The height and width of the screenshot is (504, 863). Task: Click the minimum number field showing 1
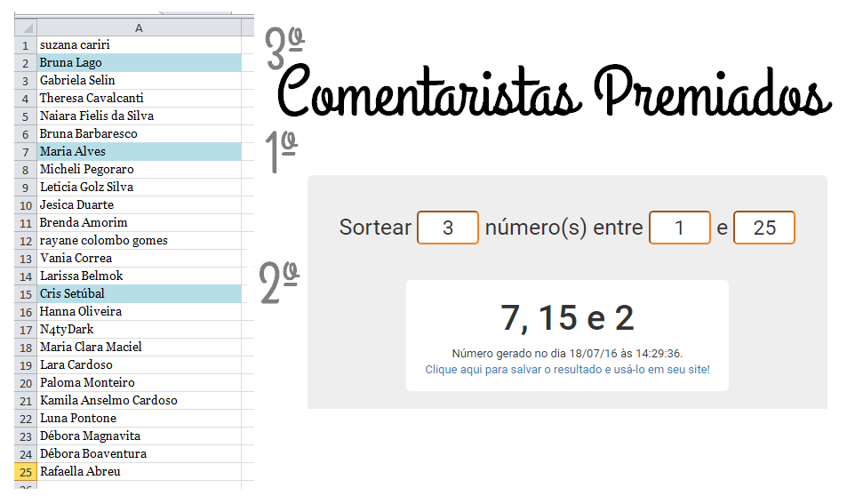[x=679, y=228]
